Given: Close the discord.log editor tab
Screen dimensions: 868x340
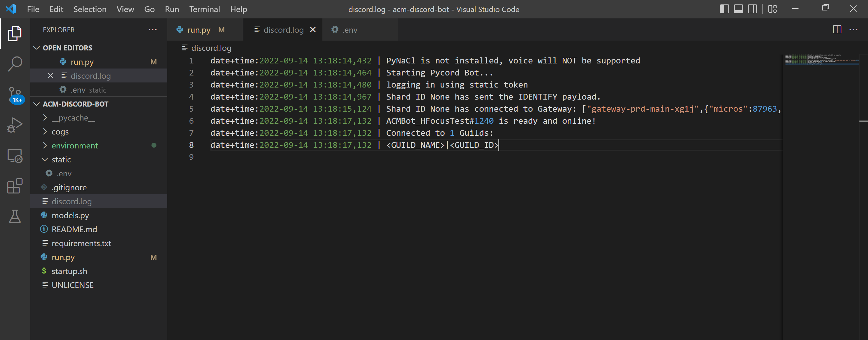Looking at the screenshot, I should 313,29.
